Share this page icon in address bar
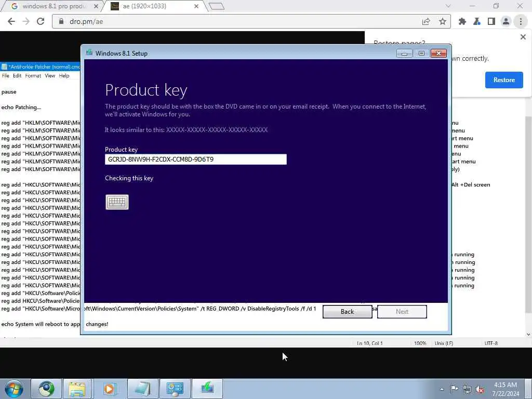532x399 pixels. [426, 21]
